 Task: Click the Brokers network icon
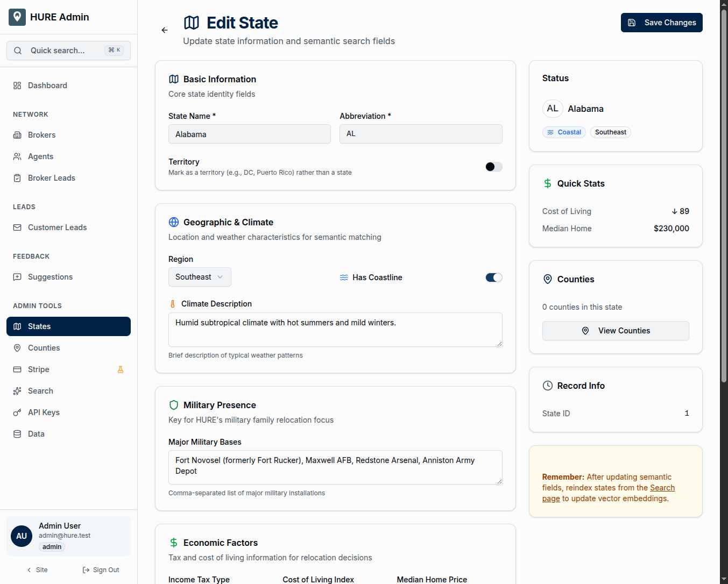tap(17, 134)
